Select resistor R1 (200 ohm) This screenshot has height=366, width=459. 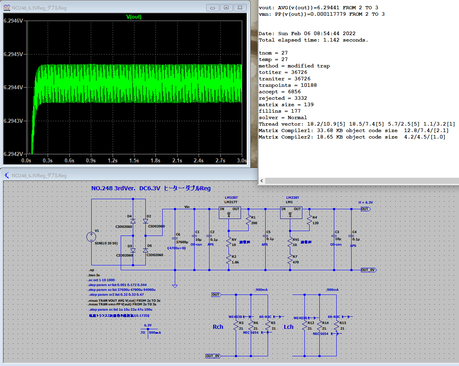(x=248, y=220)
